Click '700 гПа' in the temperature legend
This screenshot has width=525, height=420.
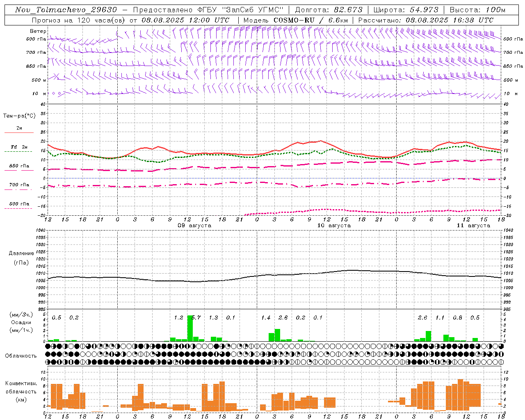(x=19, y=185)
